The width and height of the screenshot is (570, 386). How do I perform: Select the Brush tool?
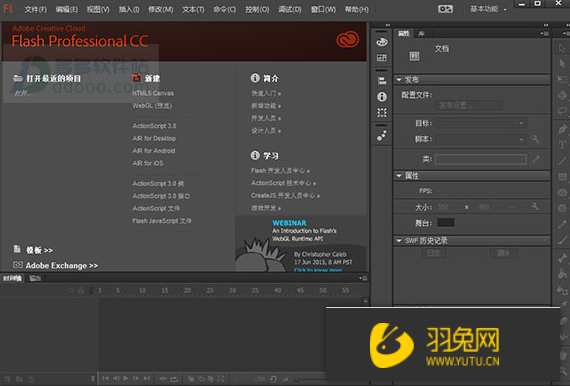coord(562,240)
